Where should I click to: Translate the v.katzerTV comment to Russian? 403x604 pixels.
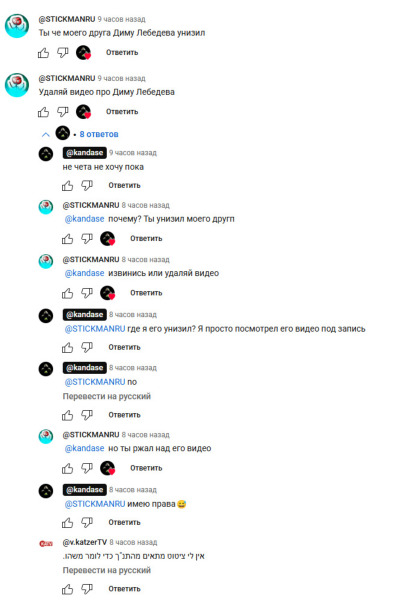coord(107,570)
